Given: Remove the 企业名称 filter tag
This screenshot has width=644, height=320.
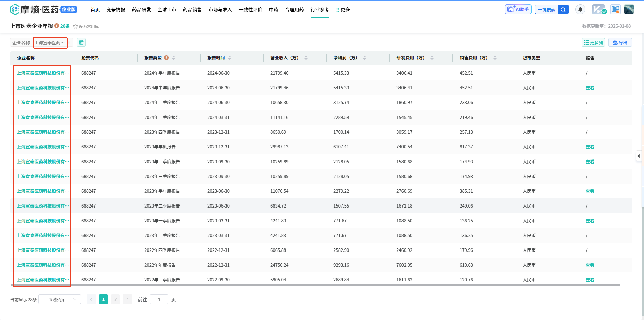Looking at the screenshot, I should pyautogui.click(x=69, y=43).
